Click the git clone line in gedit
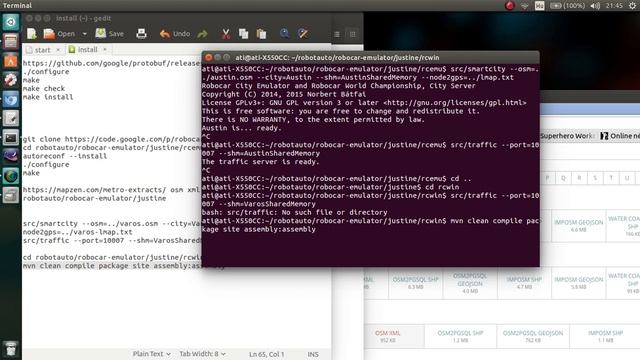 pyautogui.click(x=111, y=139)
